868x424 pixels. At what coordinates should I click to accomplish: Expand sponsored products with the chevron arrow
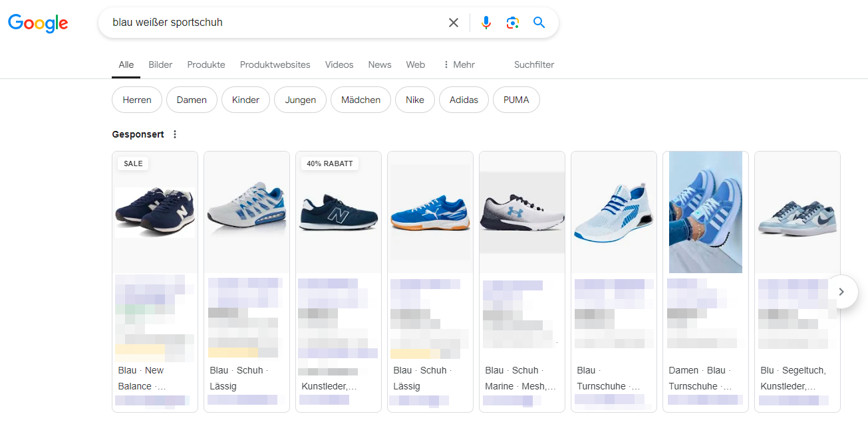841,292
